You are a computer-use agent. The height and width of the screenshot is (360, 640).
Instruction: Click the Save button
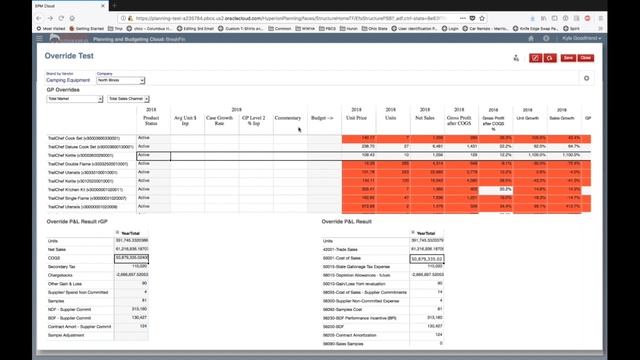coord(568,58)
